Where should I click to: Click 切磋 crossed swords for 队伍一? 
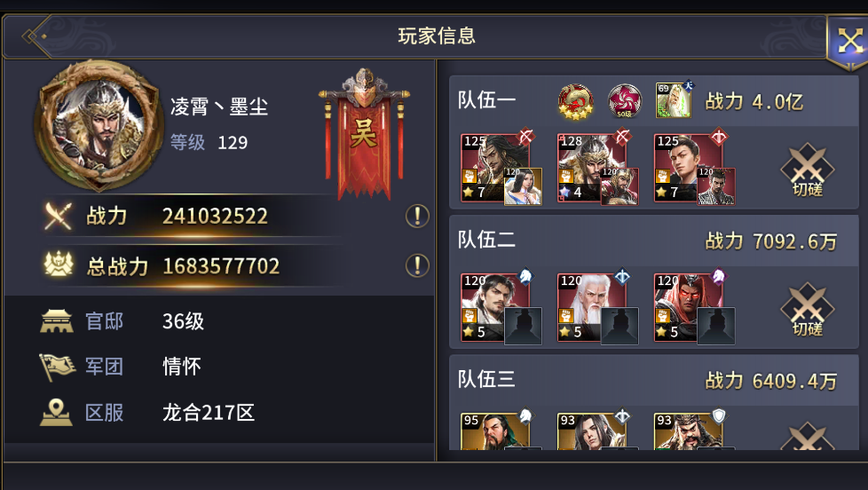(x=807, y=170)
